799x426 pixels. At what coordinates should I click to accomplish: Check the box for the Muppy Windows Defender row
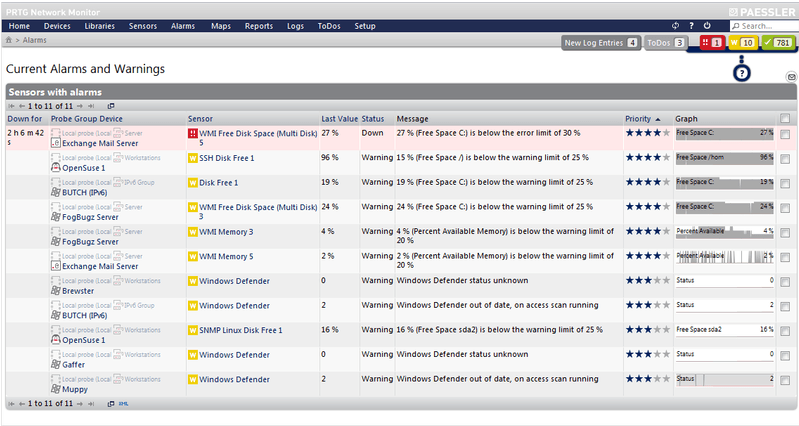point(785,380)
